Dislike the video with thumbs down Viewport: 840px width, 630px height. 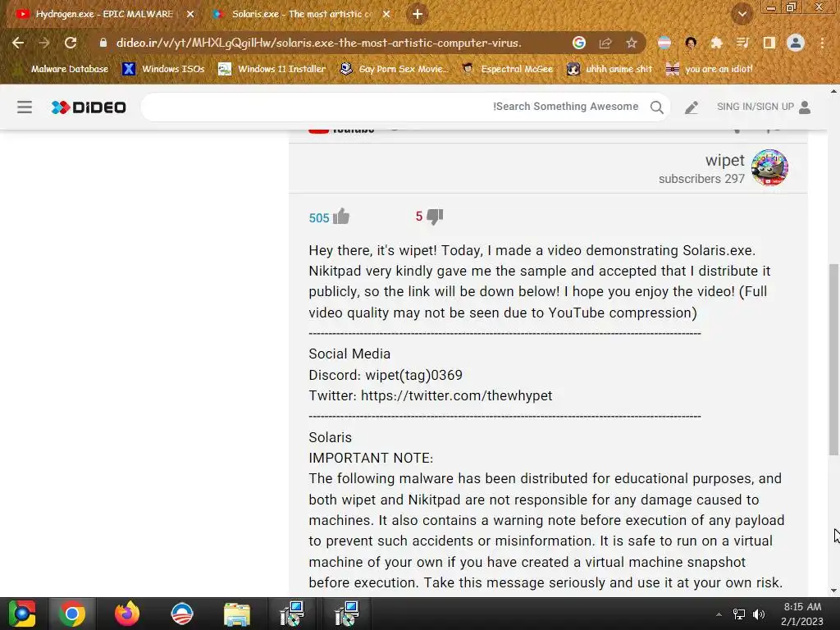(x=435, y=217)
